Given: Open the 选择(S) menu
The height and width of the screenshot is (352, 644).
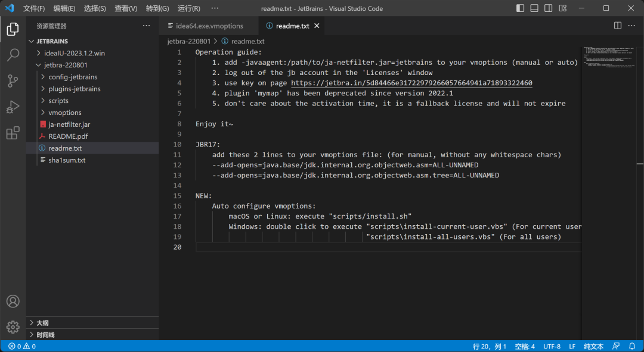Looking at the screenshot, I should tap(95, 8).
